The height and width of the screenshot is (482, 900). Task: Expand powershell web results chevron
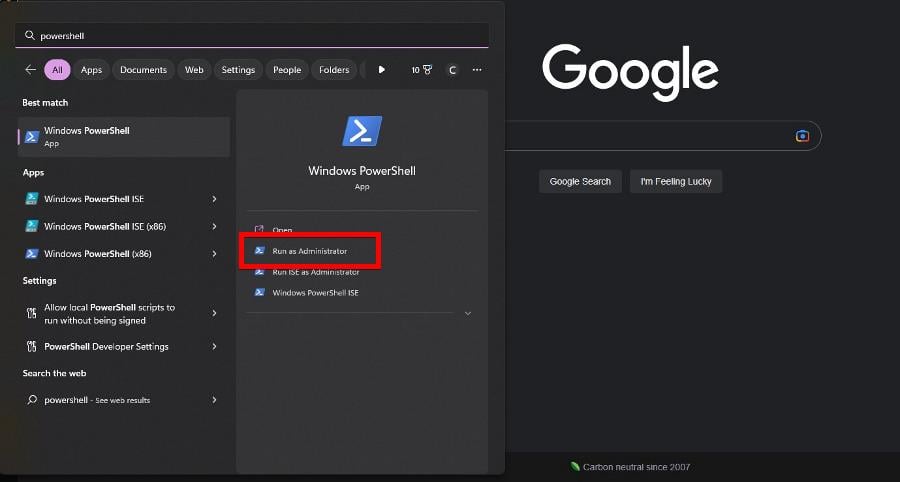(214, 400)
